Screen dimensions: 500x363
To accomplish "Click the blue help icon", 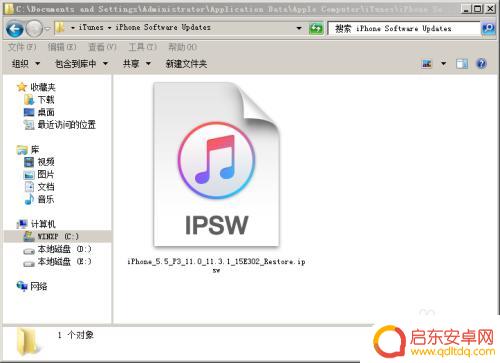I will click(x=481, y=64).
